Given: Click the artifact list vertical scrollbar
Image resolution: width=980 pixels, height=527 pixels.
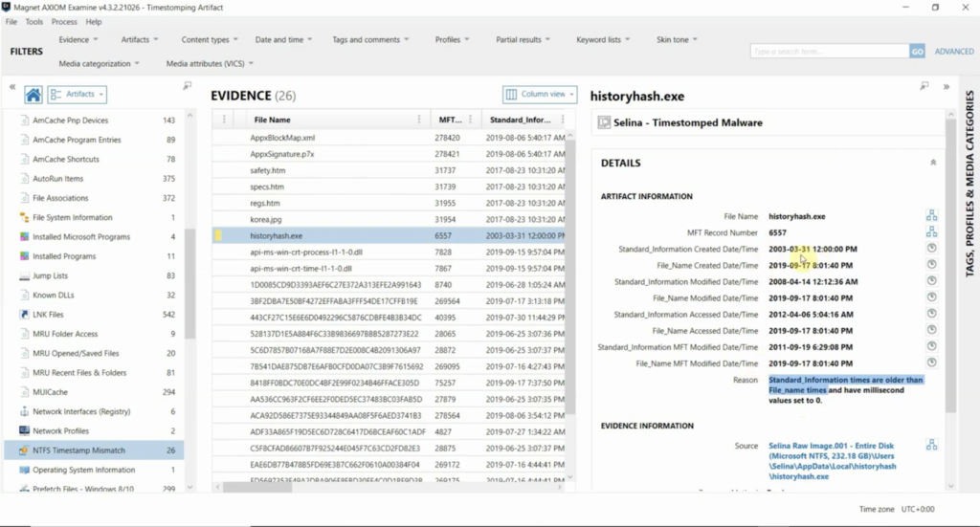Looking at the screenshot, I should [190, 284].
